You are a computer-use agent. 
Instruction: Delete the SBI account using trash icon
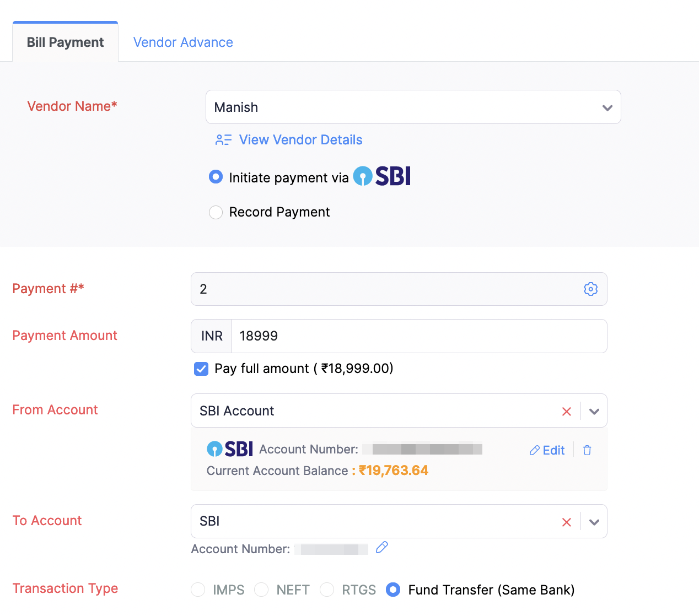(x=587, y=450)
